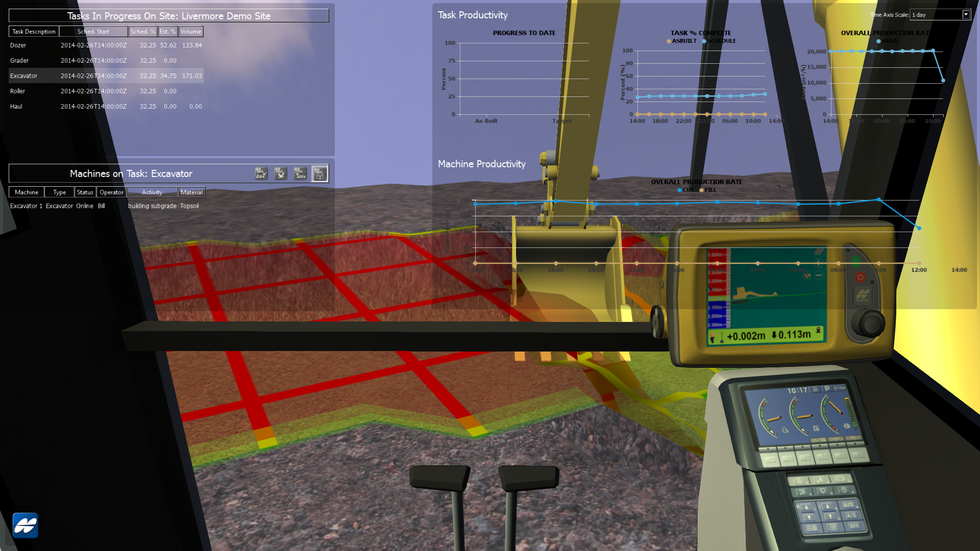Switch to the machine chase camera view
The image size is (980, 551).
[261, 173]
